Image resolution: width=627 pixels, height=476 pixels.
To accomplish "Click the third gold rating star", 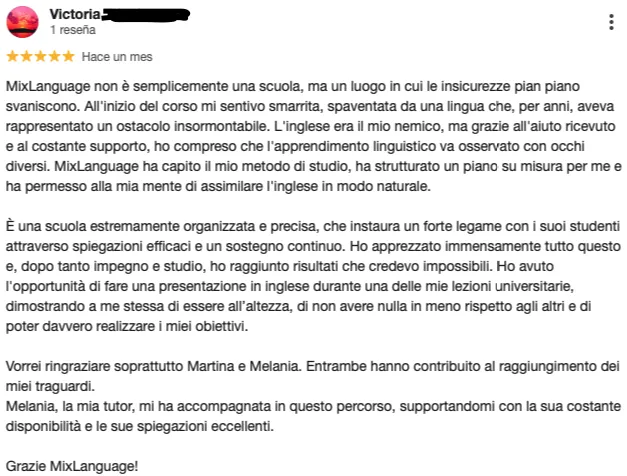I will [40, 56].
